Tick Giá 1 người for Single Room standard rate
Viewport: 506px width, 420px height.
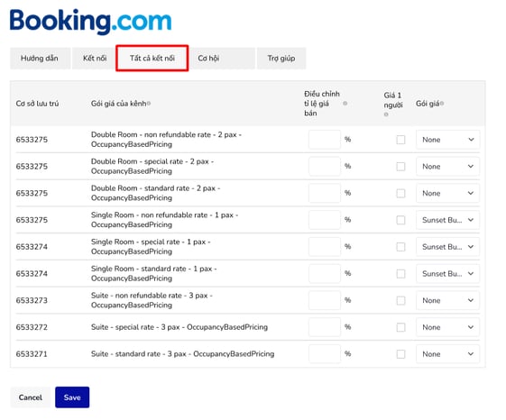click(400, 274)
